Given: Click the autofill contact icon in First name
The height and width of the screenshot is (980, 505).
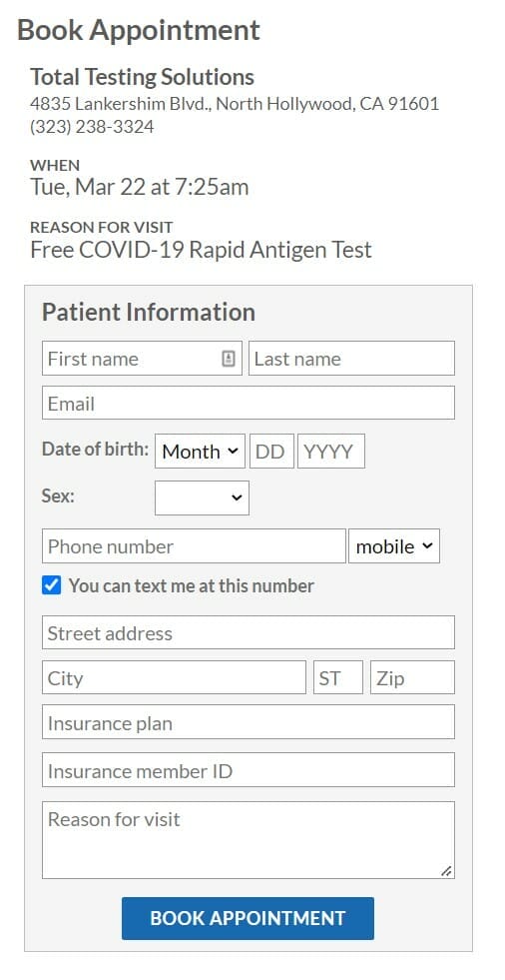Looking at the screenshot, I should click(x=229, y=359).
